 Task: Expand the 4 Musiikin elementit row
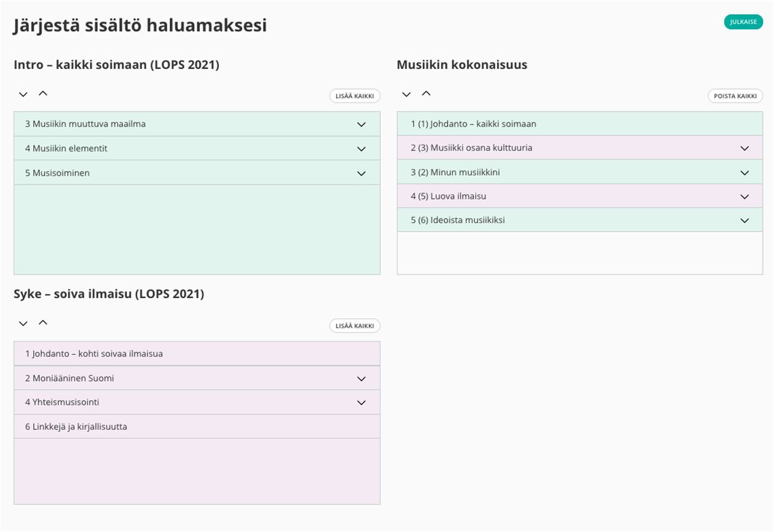pyautogui.click(x=361, y=149)
